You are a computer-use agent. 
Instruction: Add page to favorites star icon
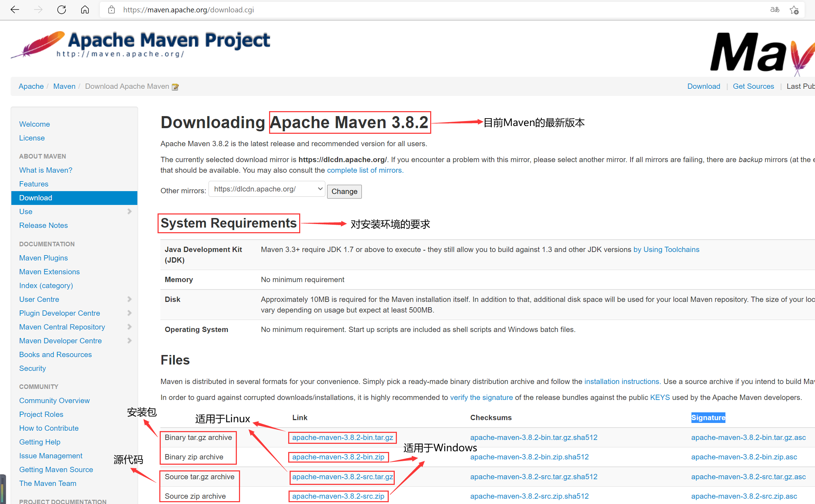tap(794, 10)
